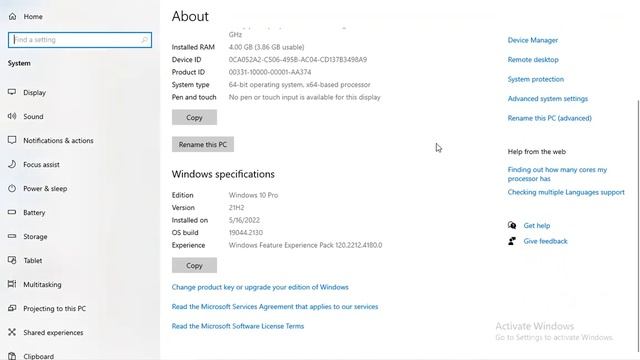This screenshot has height=360, width=640.
Task: Select the Installed RAM 4.00 GB value
Action: coord(266,47)
